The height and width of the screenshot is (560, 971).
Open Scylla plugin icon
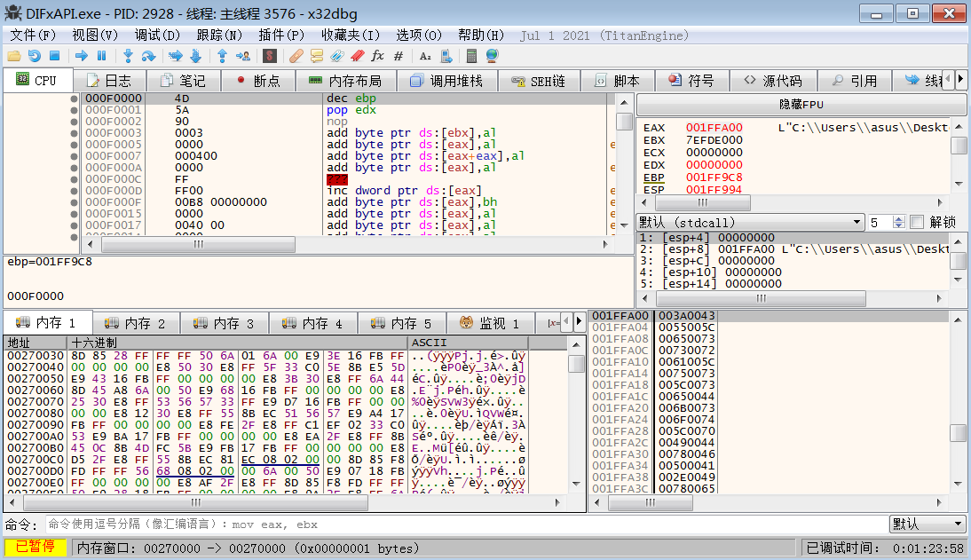click(270, 56)
